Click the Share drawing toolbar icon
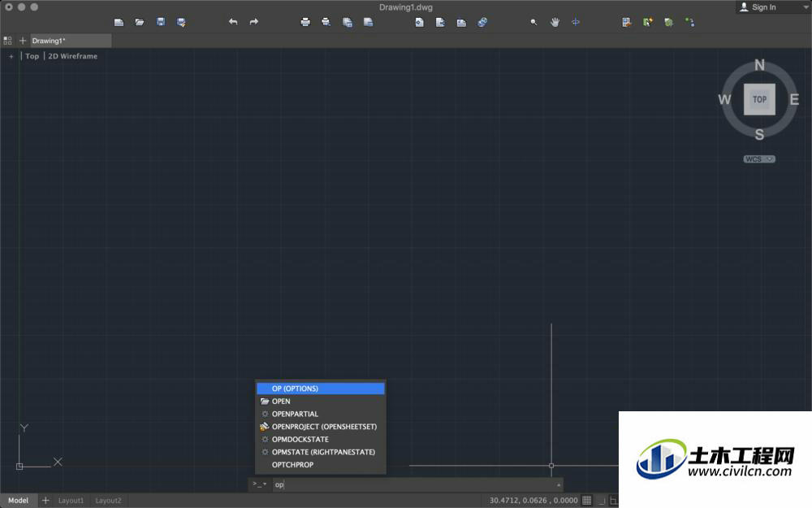Viewport: 812px width, 508px height. click(x=461, y=22)
